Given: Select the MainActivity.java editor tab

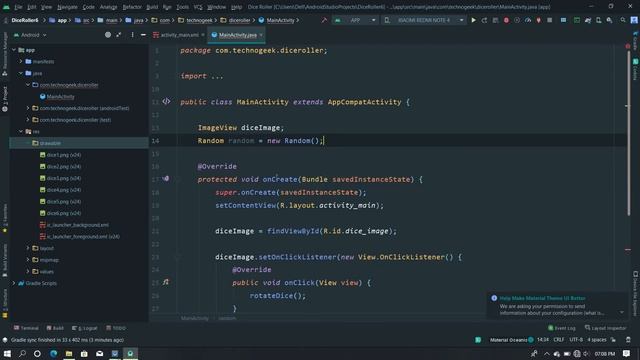Looking at the screenshot, I should [x=237, y=35].
